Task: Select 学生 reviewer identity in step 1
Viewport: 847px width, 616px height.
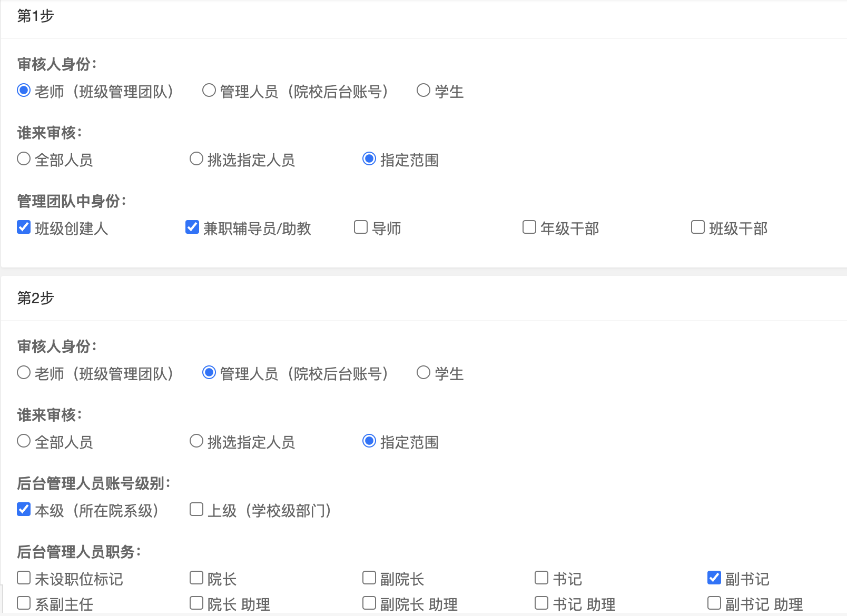Action: [423, 91]
